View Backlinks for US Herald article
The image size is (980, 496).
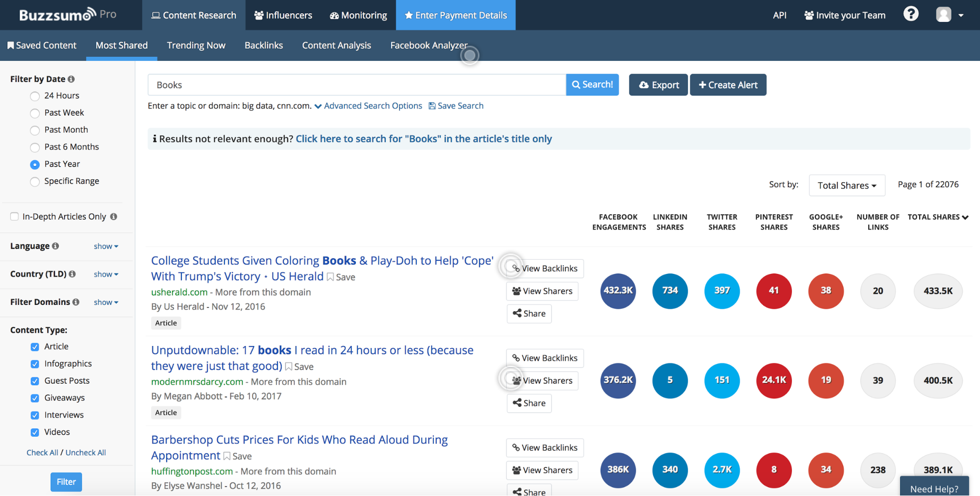point(545,269)
